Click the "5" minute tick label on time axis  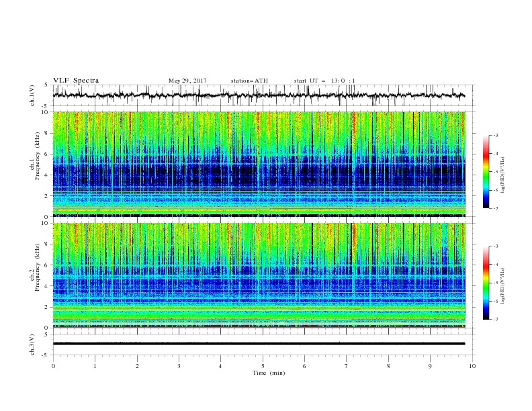(x=263, y=366)
